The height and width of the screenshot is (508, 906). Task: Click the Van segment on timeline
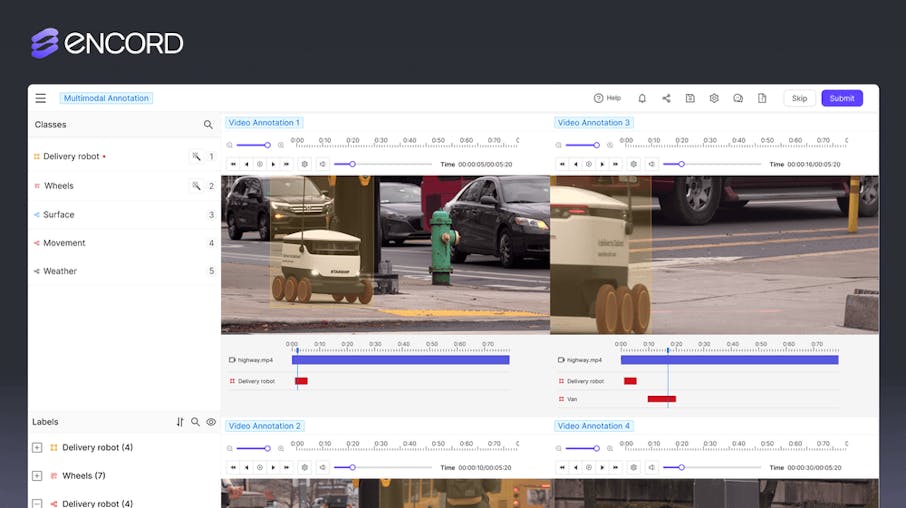662,399
